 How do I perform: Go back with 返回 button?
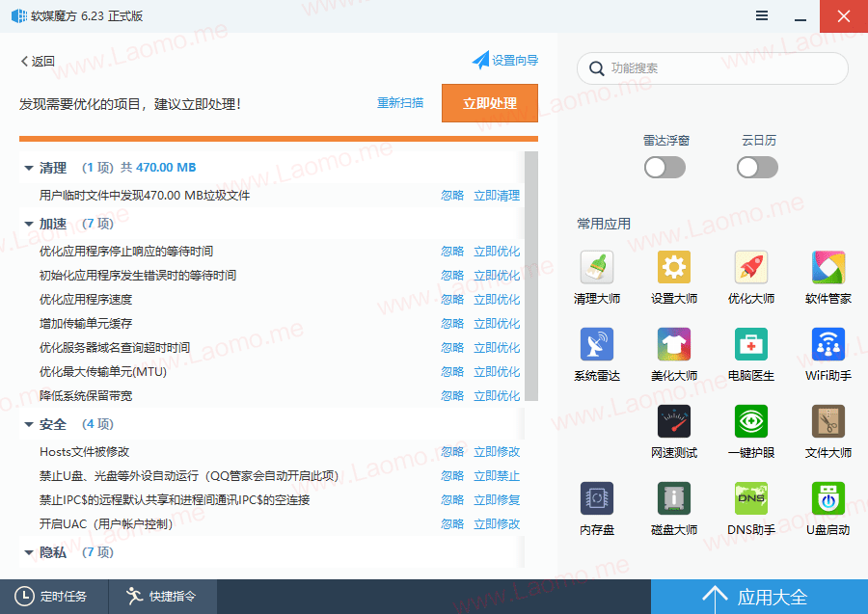pos(38,61)
